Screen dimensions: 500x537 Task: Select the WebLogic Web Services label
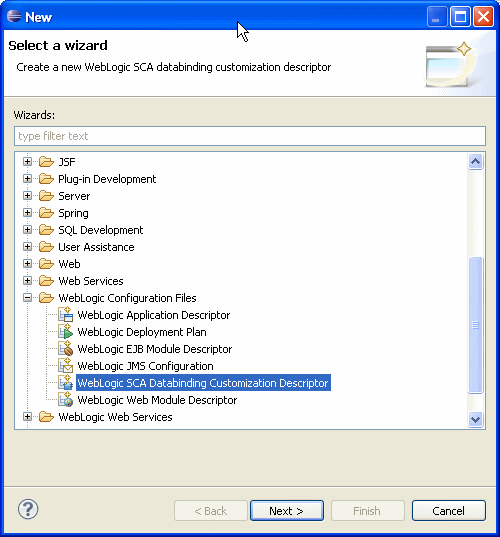click(115, 417)
